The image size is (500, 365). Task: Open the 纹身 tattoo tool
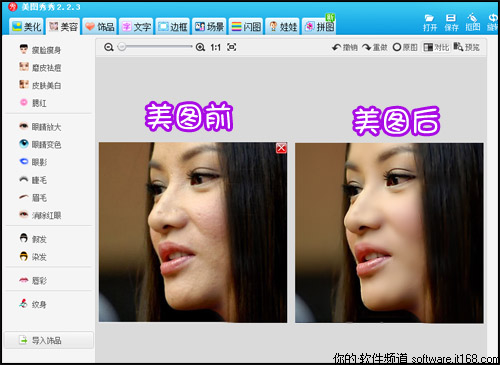point(33,304)
